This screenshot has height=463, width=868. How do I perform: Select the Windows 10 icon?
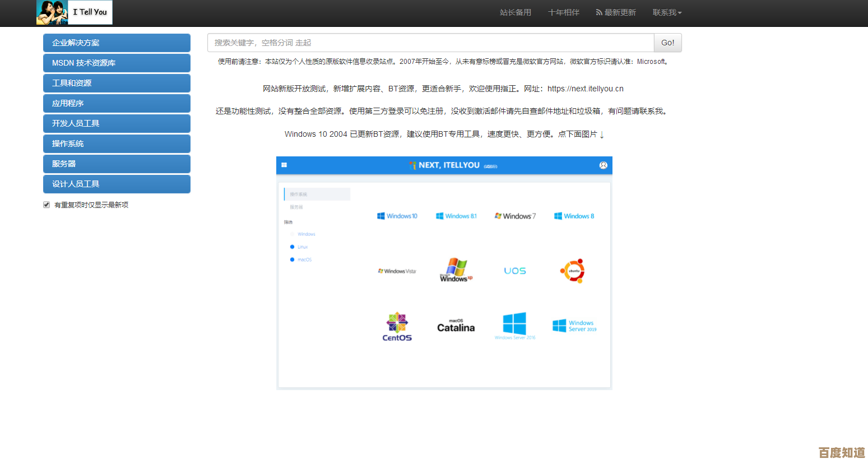[x=398, y=215]
